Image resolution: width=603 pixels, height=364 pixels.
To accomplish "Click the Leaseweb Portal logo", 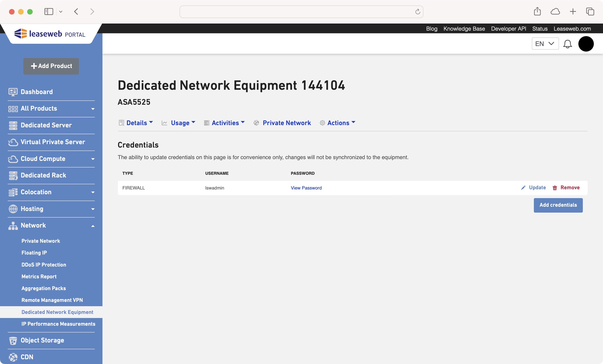I will [50, 34].
